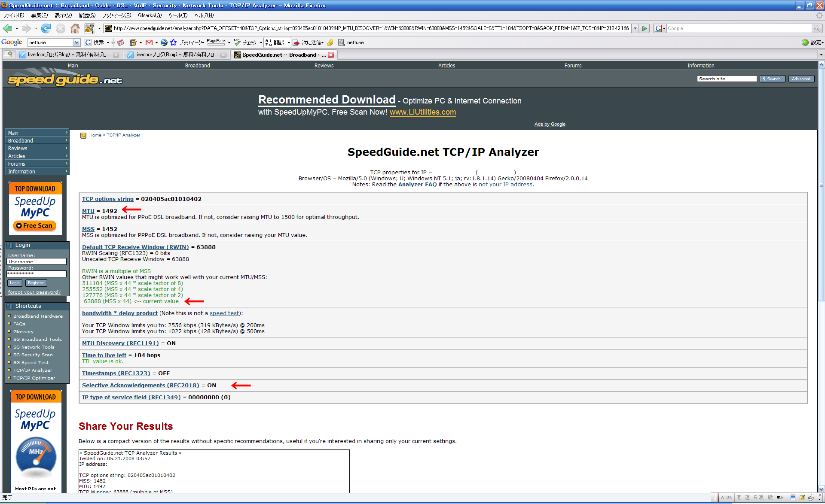Open the ブックマーク(B) menu
This screenshot has width=825, height=504.
[x=116, y=15]
